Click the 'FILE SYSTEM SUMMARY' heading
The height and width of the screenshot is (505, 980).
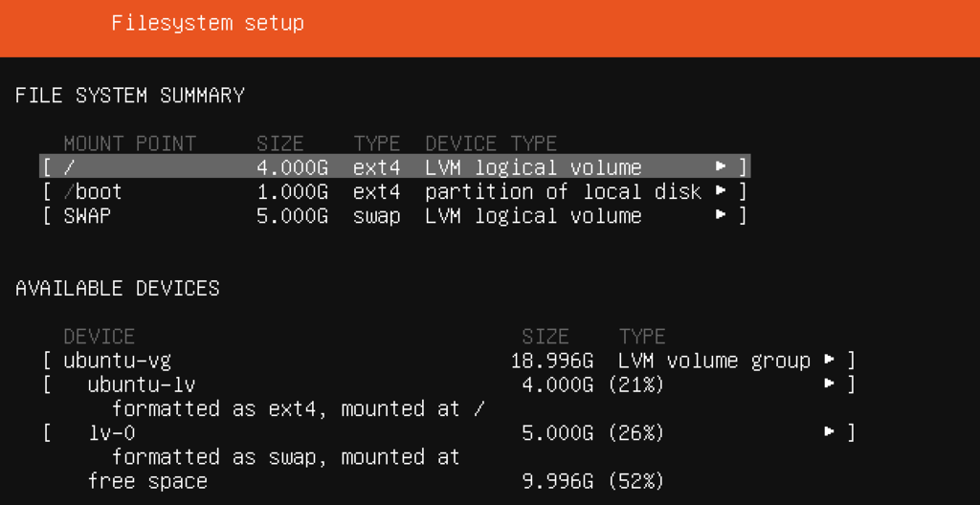click(x=130, y=96)
